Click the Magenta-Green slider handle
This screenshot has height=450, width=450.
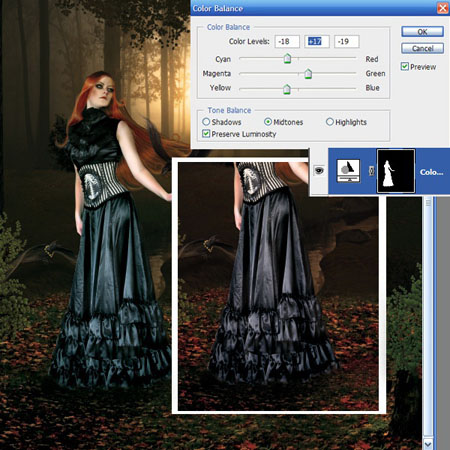[x=308, y=73]
